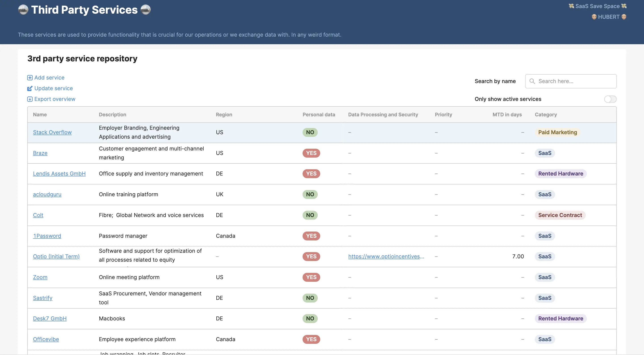Viewport: 644px width, 355px height.
Task: Click the Export overview link
Action: click(55, 99)
